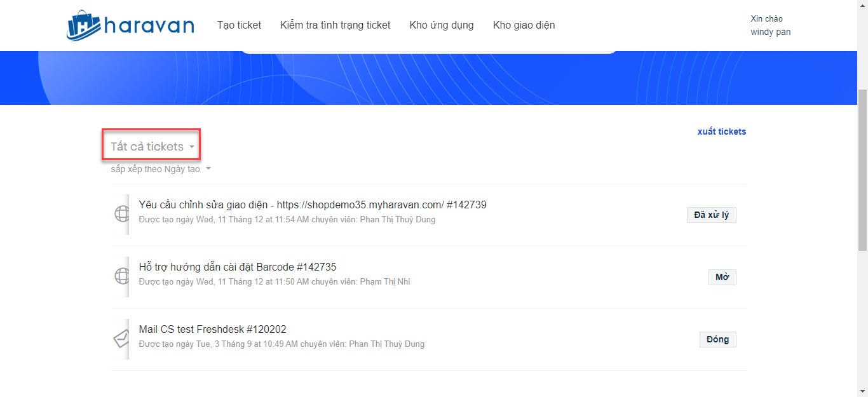The width and height of the screenshot is (868, 397).
Task: Select "Kho giao diện" in navigation
Action: [524, 25]
